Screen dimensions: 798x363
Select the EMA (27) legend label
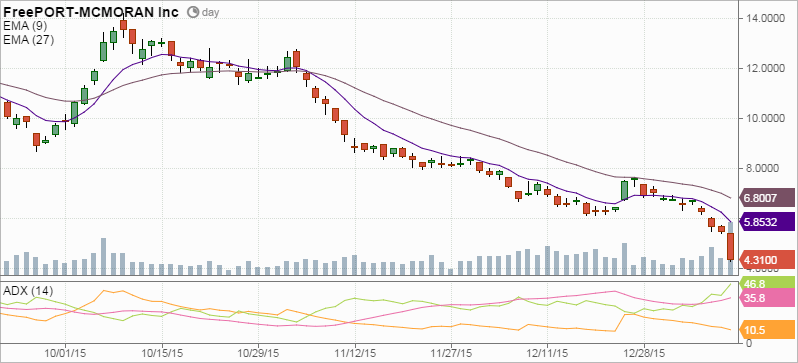(x=28, y=40)
